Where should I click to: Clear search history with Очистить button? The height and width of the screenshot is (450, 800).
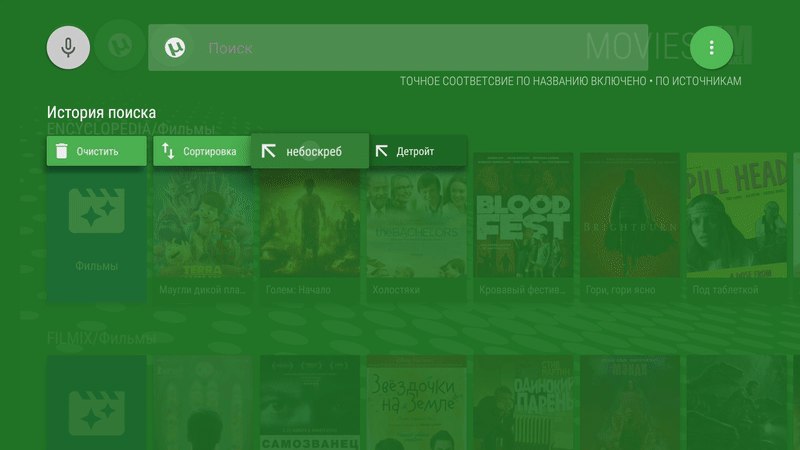[x=96, y=151]
